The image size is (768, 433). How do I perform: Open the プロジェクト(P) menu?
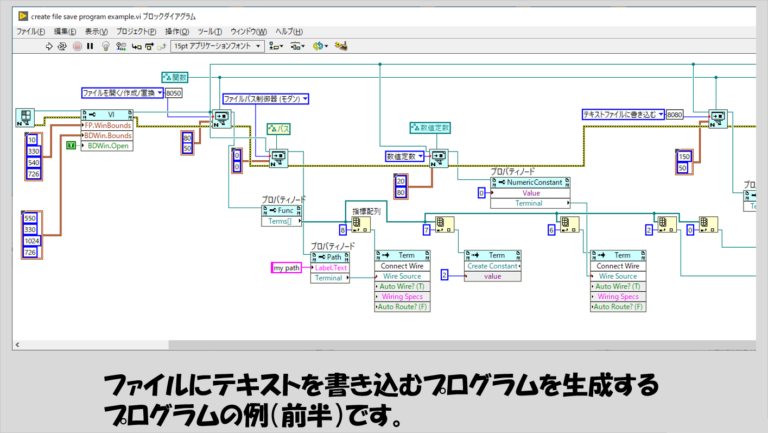click(x=136, y=31)
